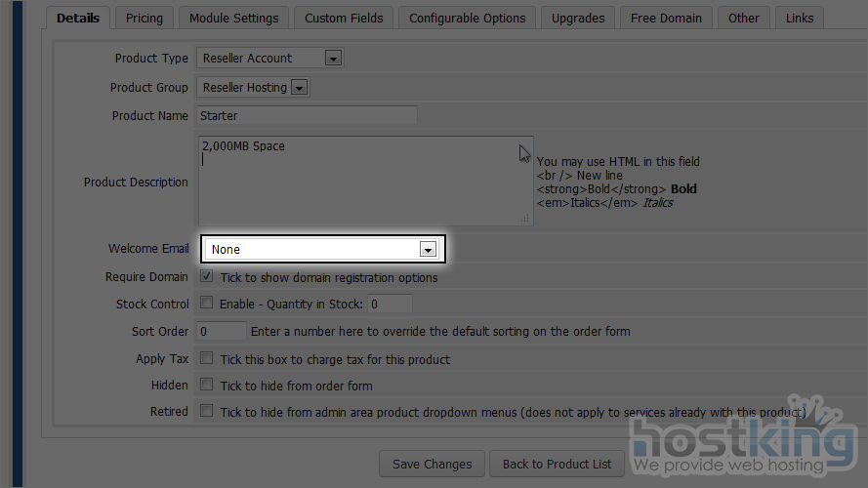Enable the Retired checkbox

pyautogui.click(x=206, y=412)
